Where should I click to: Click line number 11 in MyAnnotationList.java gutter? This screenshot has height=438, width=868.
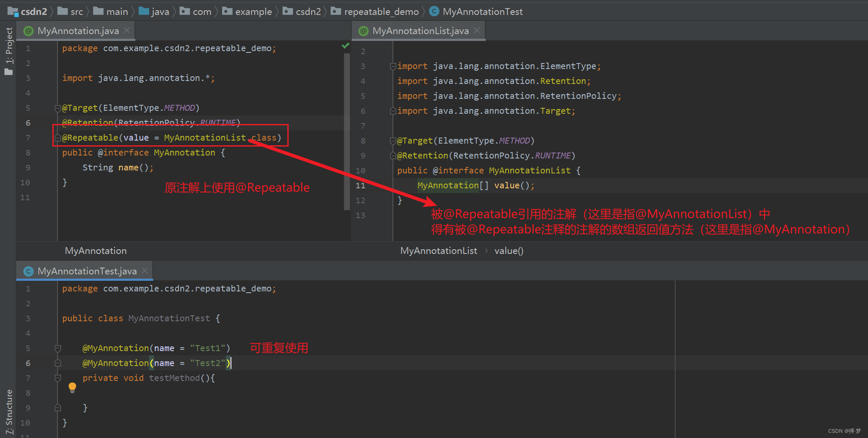pyautogui.click(x=361, y=185)
